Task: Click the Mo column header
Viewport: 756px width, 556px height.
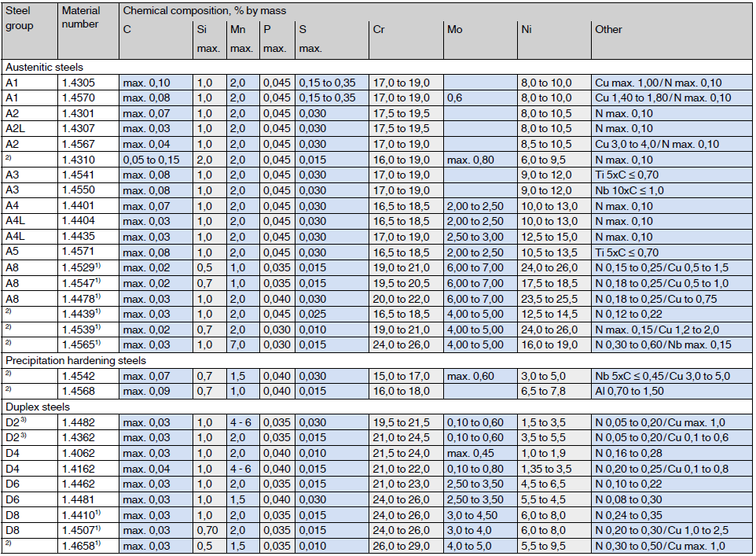Action: pyautogui.click(x=455, y=30)
